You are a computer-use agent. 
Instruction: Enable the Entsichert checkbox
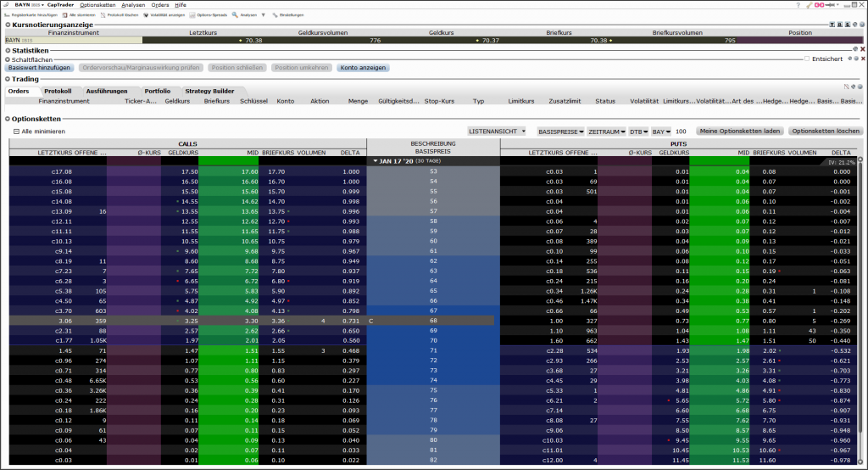coord(807,59)
